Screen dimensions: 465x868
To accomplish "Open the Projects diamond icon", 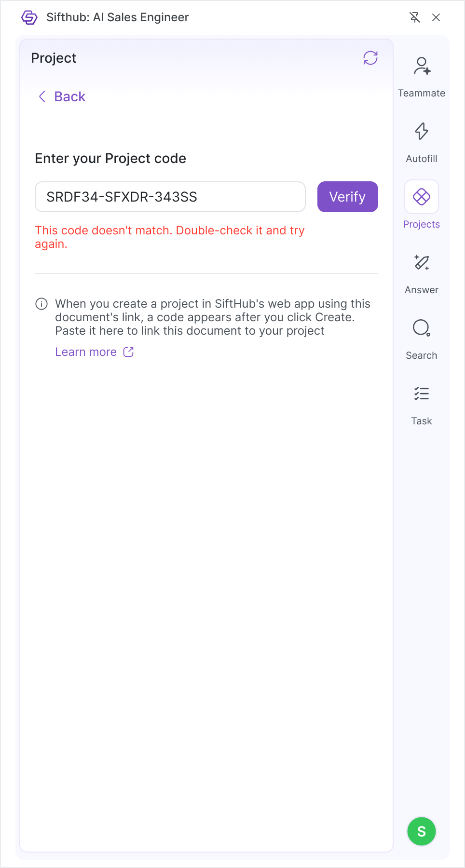I will coord(422,197).
